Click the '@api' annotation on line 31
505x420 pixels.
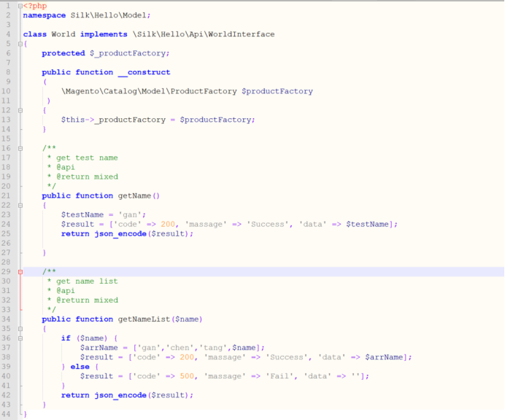[x=66, y=291]
